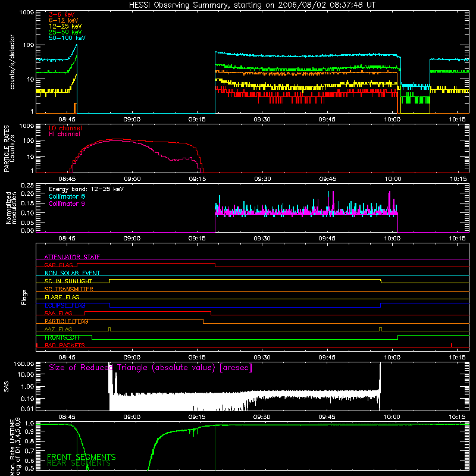Click the SC IN SUNLIGHT flag label
This screenshot has width=476, height=476.
[x=68, y=281]
